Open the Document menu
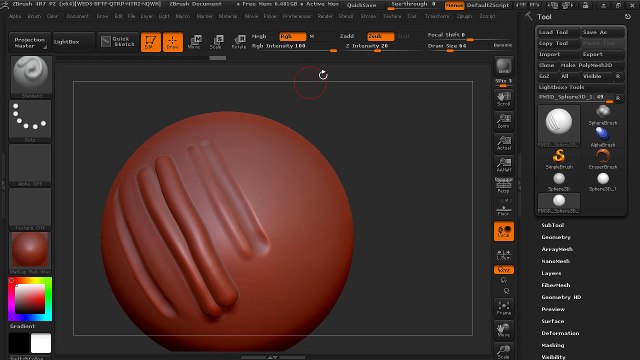This screenshot has width=640, height=360. [78, 16]
